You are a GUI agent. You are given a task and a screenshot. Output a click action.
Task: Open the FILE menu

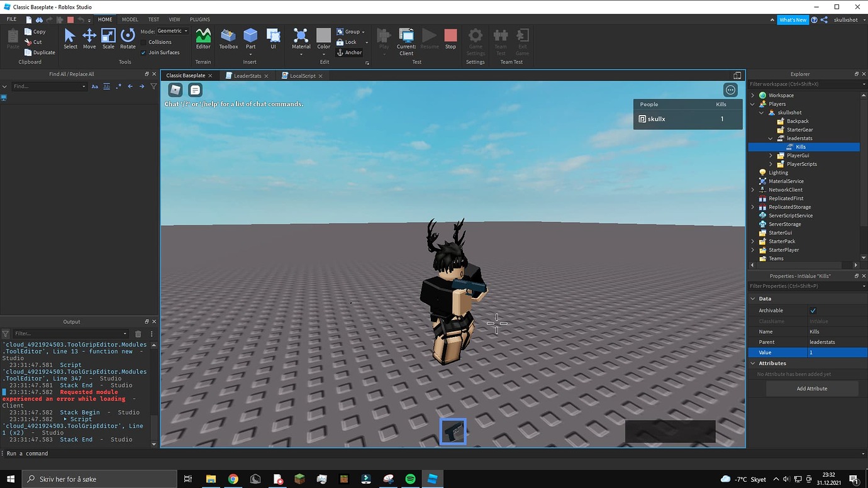coord(11,19)
